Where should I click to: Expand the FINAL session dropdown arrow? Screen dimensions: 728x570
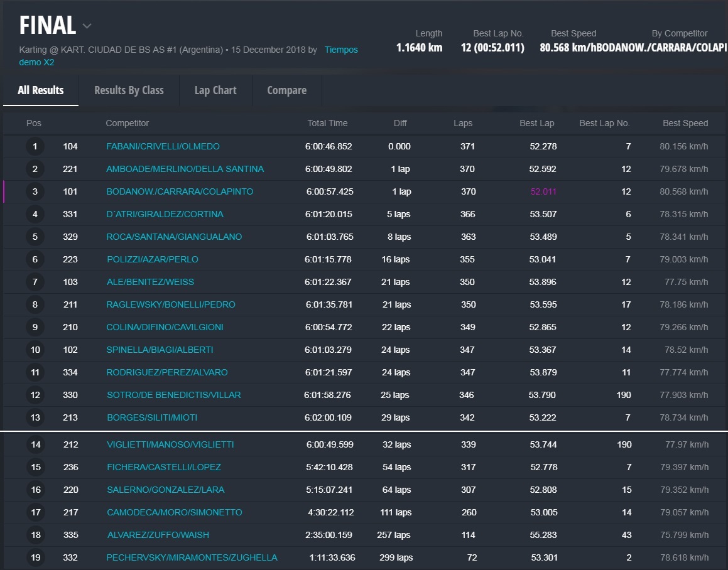(x=87, y=26)
